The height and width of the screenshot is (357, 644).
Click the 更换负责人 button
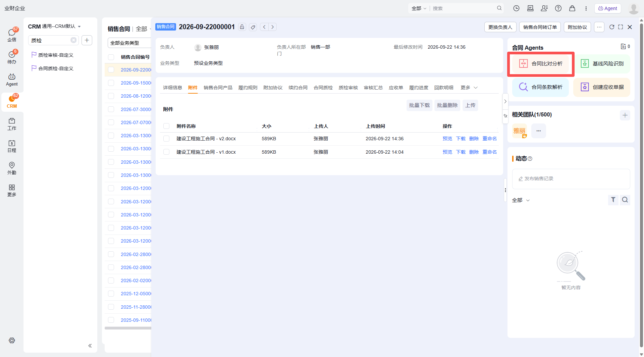click(x=500, y=27)
